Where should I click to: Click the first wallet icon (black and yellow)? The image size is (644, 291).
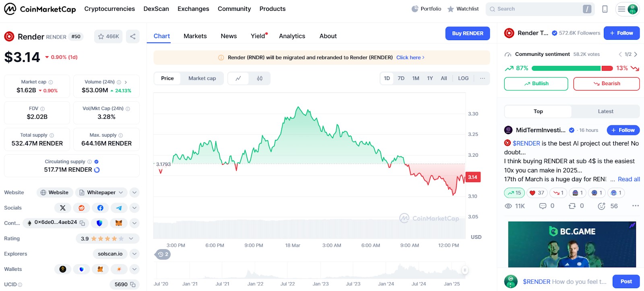(x=63, y=269)
